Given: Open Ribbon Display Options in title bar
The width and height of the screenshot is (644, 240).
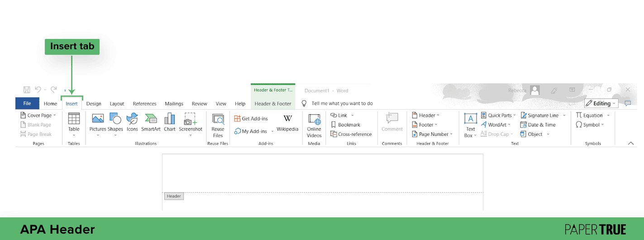Looking at the screenshot, I should pyautogui.click(x=572, y=90).
